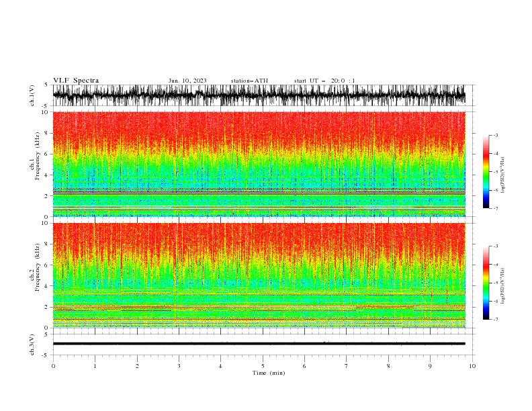
Task: Select the date text "Jun. 10, 2023"
Action: [187, 81]
